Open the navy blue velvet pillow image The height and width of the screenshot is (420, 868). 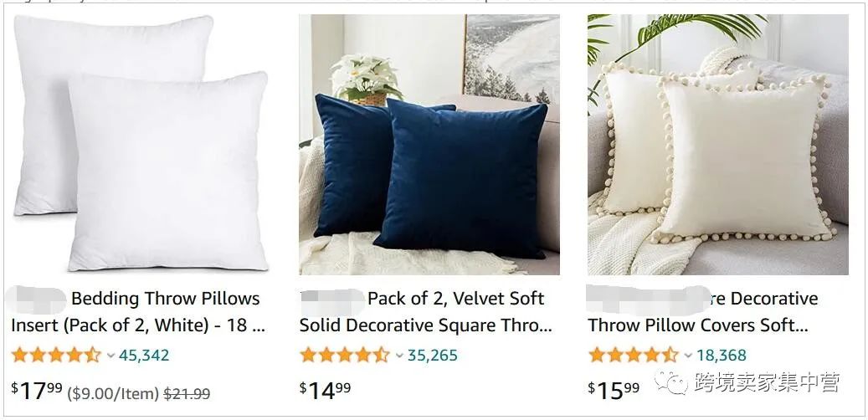429,145
